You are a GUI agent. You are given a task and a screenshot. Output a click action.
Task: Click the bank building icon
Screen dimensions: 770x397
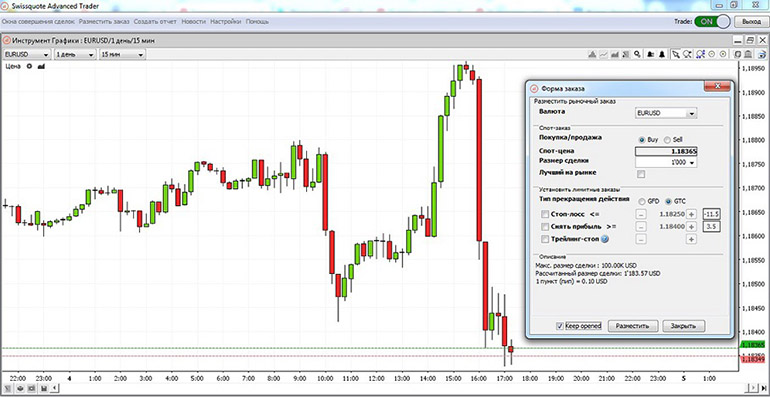pyautogui.click(x=748, y=54)
